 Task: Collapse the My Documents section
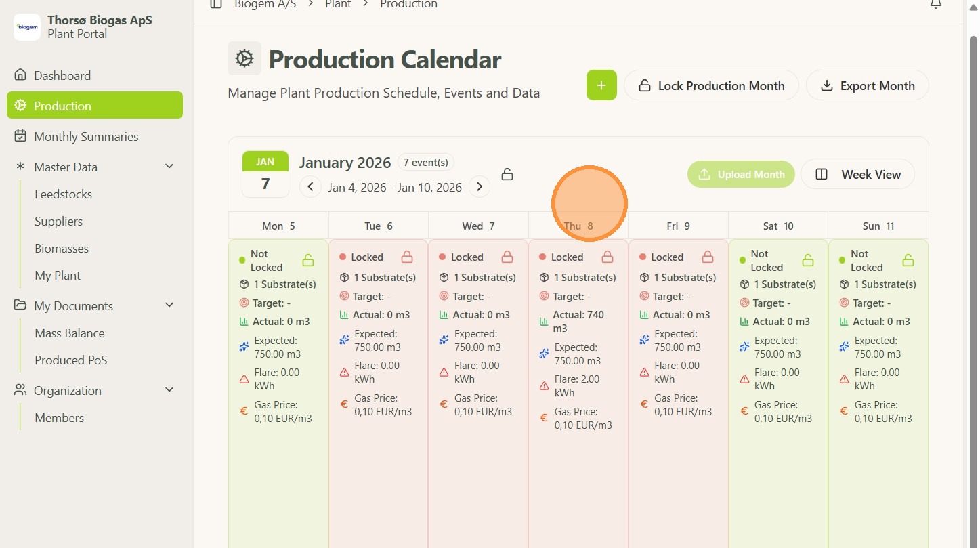click(x=169, y=305)
